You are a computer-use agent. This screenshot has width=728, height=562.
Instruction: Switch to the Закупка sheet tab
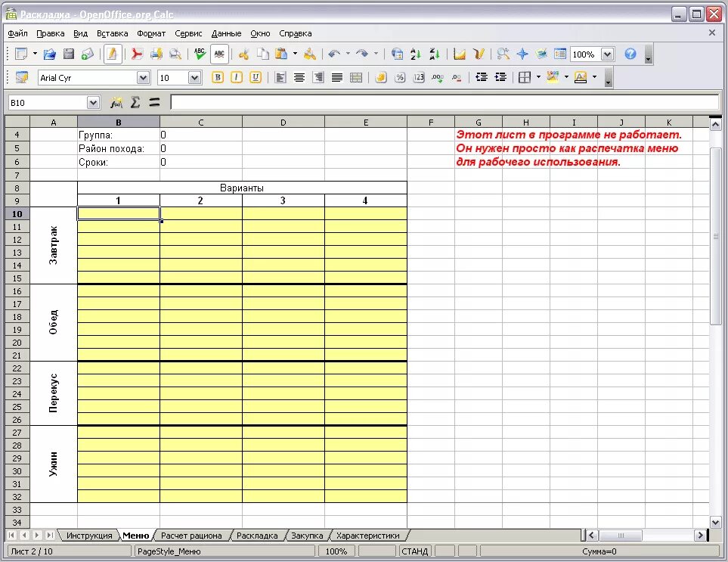[307, 536]
